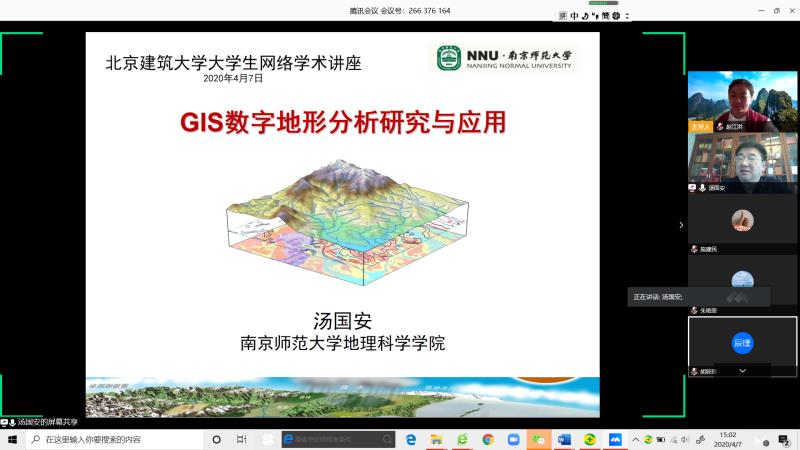Collapse the participant video panel arrow
The height and width of the screenshot is (450, 800).
tap(681, 225)
